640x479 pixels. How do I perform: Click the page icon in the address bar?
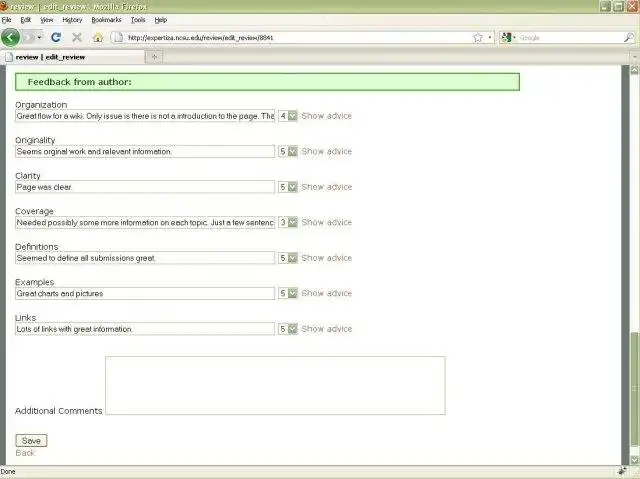pos(118,38)
